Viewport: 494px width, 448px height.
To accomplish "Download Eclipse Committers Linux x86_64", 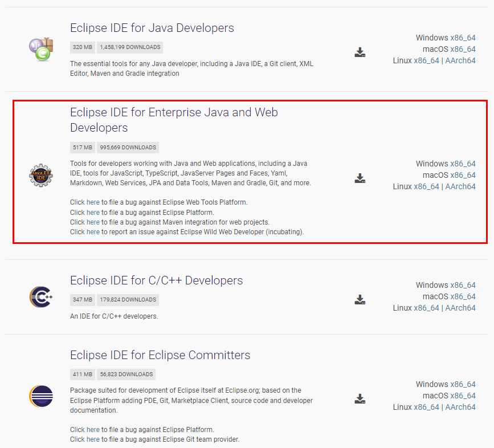I will point(426,407).
